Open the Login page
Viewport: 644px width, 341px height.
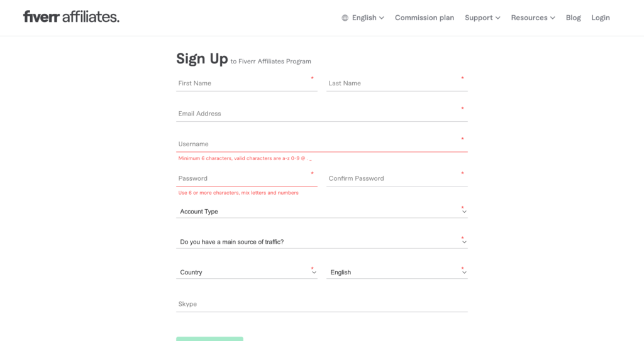[x=601, y=18]
